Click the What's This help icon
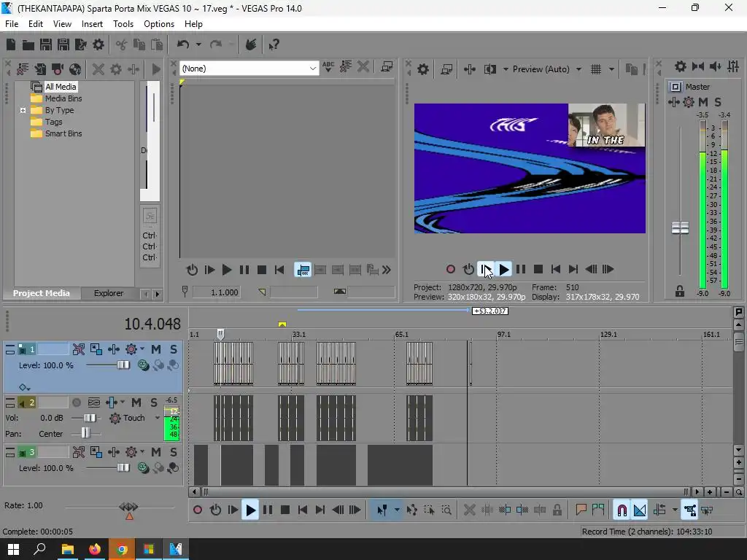Screen dimensions: 747x560 tap(274, 44)
